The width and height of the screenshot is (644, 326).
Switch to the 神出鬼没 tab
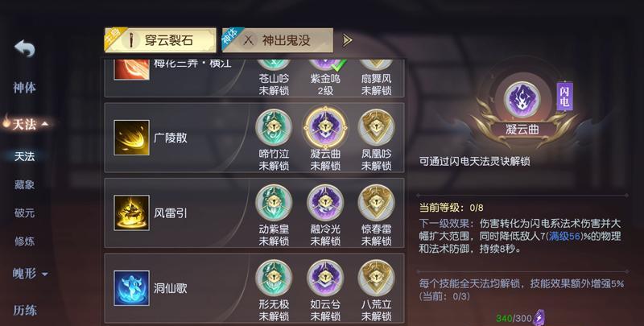pos(278,40)
